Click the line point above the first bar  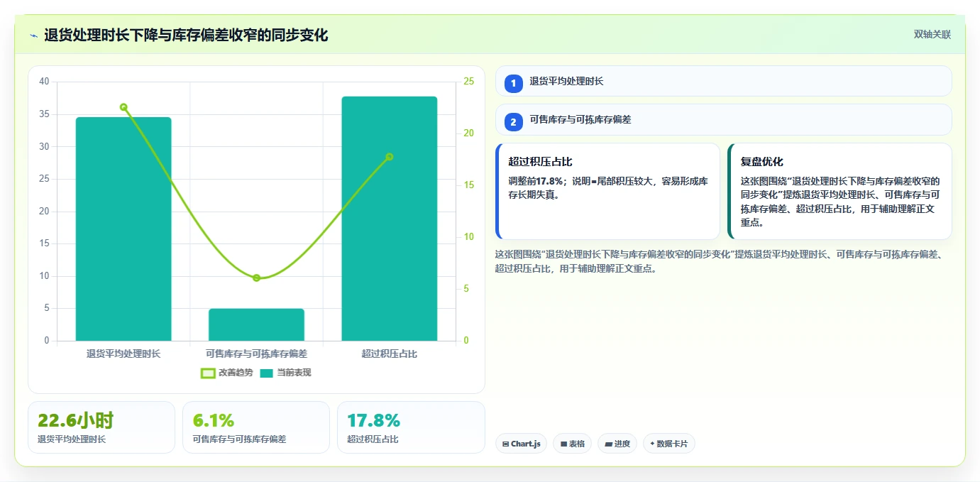[123, 107]
